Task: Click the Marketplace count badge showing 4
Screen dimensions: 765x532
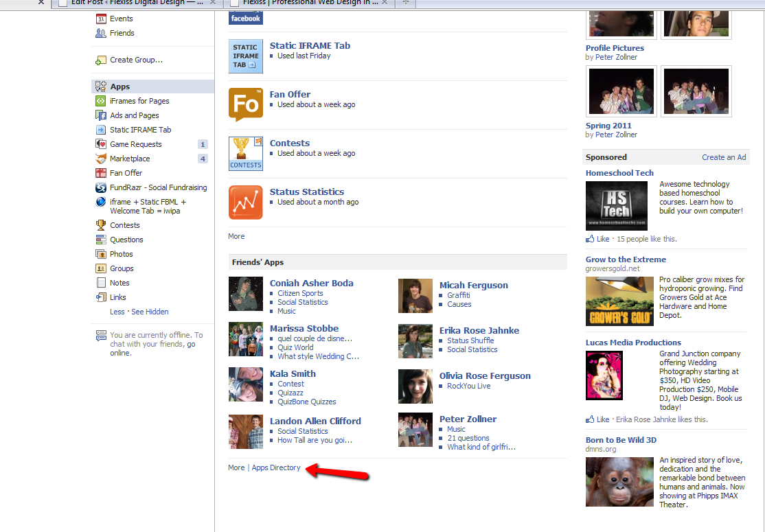Action: click(203, 159)
